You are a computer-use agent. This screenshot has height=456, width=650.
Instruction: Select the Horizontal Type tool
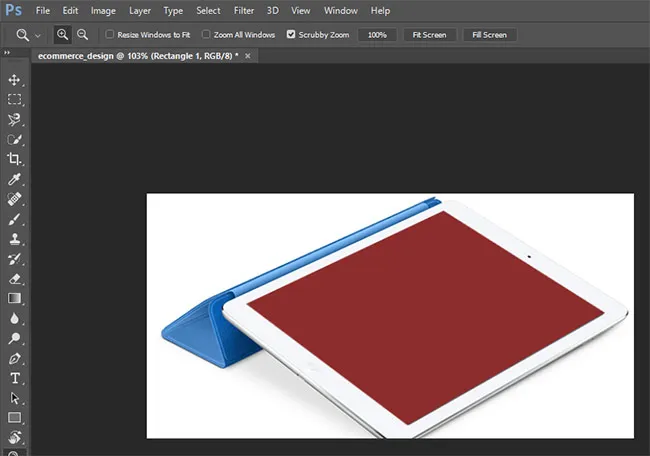(14, 378)
